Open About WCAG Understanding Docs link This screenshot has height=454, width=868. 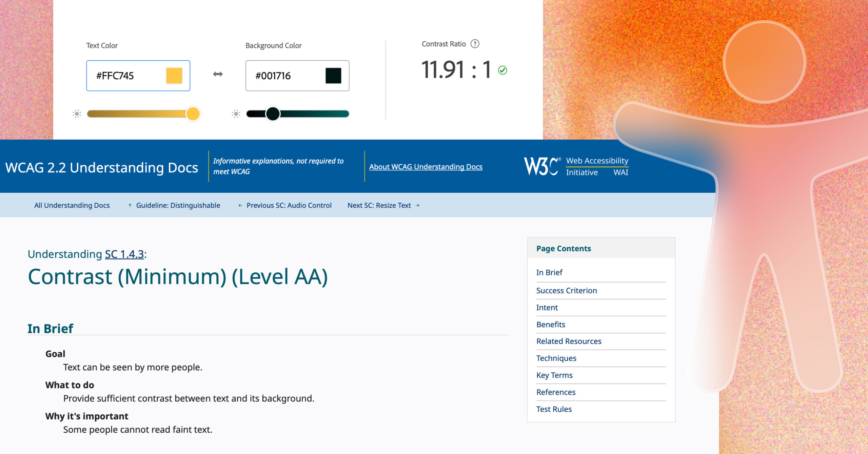click(426, 167)
